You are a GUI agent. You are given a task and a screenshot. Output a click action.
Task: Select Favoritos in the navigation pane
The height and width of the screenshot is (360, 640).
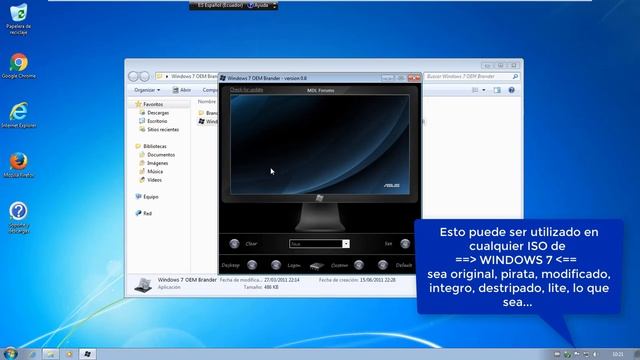point(152,104)
